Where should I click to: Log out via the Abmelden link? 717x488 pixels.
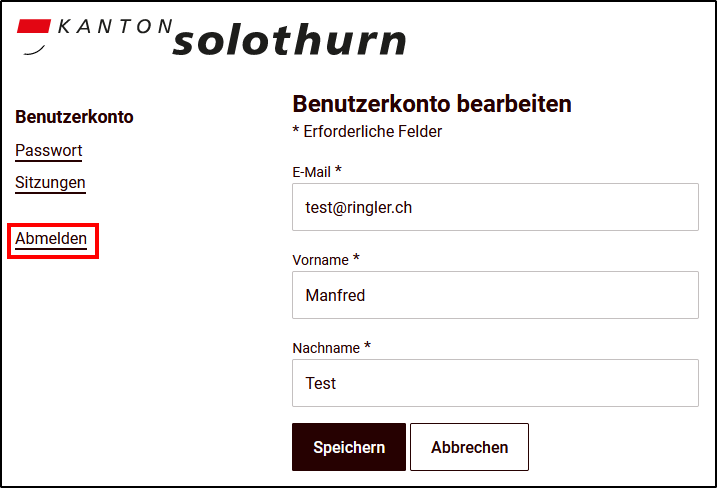pyautogui.click(x=51, y=239)
